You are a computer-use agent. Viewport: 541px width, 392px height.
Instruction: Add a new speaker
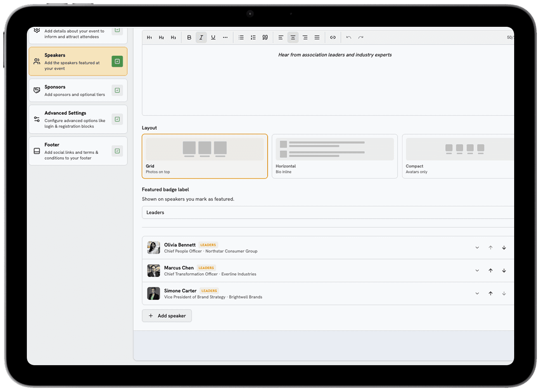[x=167, y=316]
